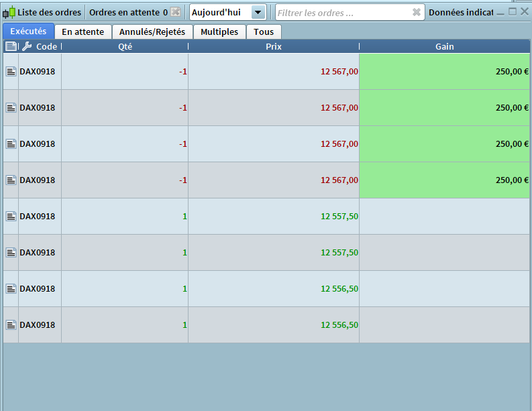The height and width of the screenshot is (411, 532).
Task: Open the date range dropdown arrow
Action: click(x=258, y=13)
